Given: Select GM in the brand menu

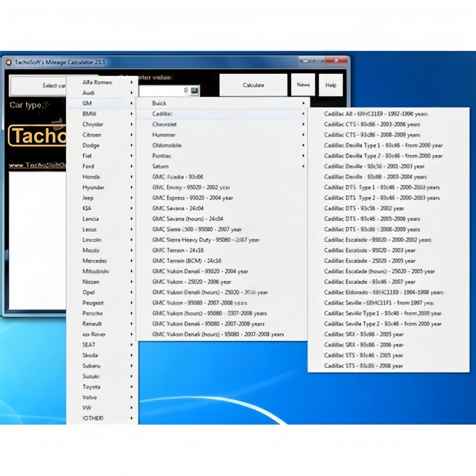Looking at the screenshot, I should [x=102, y=103].
